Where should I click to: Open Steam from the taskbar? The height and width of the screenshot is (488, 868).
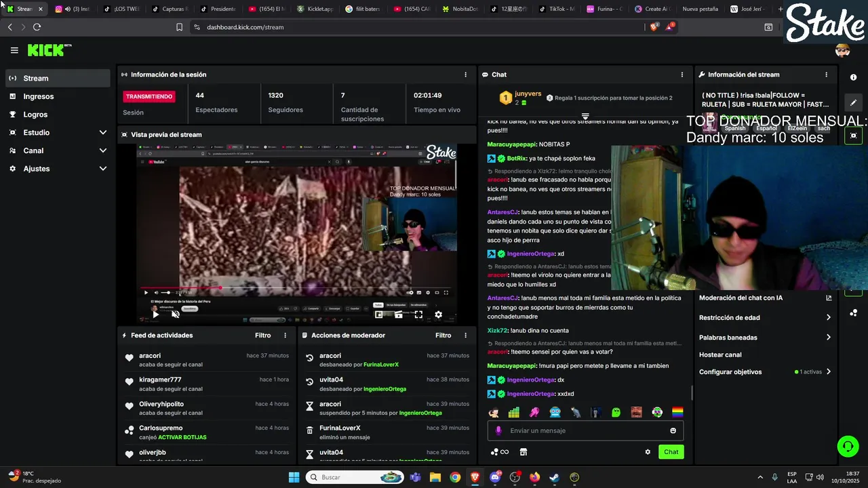554,477
